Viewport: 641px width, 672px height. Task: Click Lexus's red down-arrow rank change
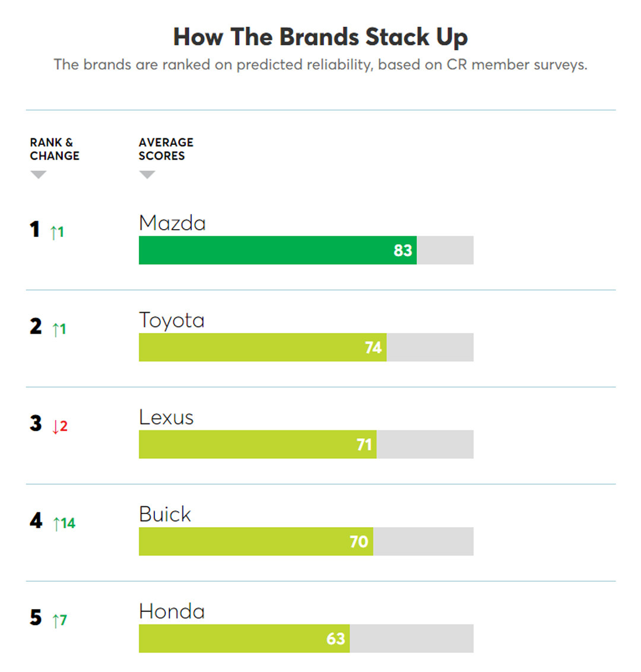[x=60, y=426]
